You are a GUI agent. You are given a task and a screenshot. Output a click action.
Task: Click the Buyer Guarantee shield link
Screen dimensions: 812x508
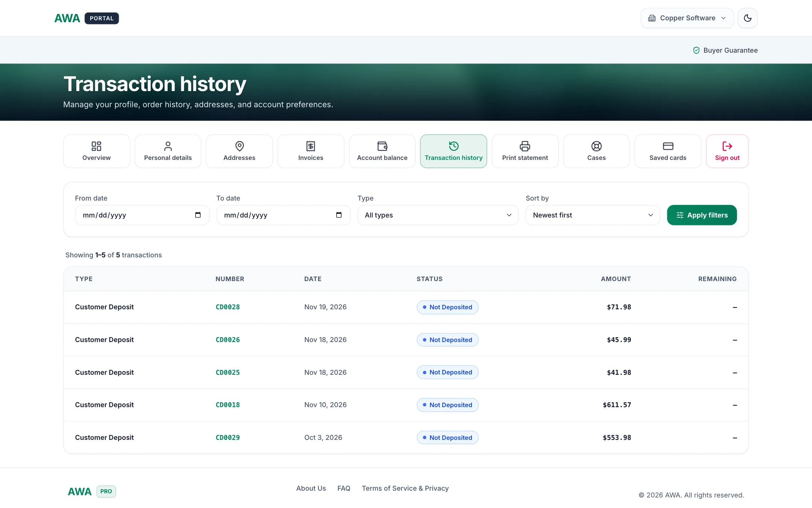(725, 50)
